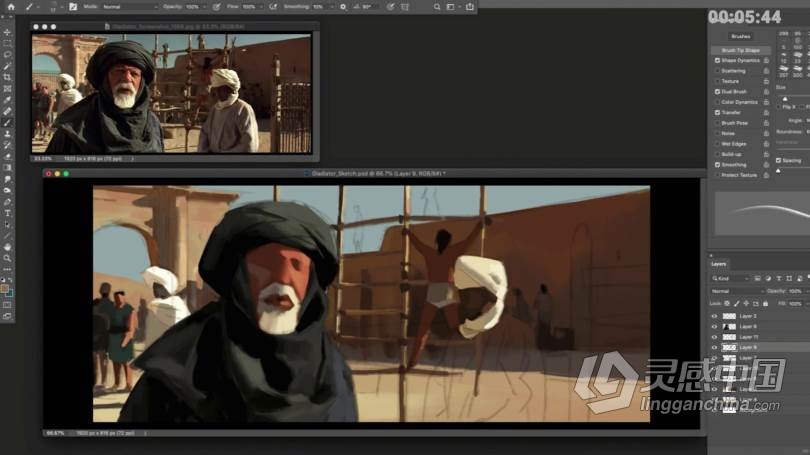Select the Crop tool
This screenshot has height=455, width=810.
(7, 77)
